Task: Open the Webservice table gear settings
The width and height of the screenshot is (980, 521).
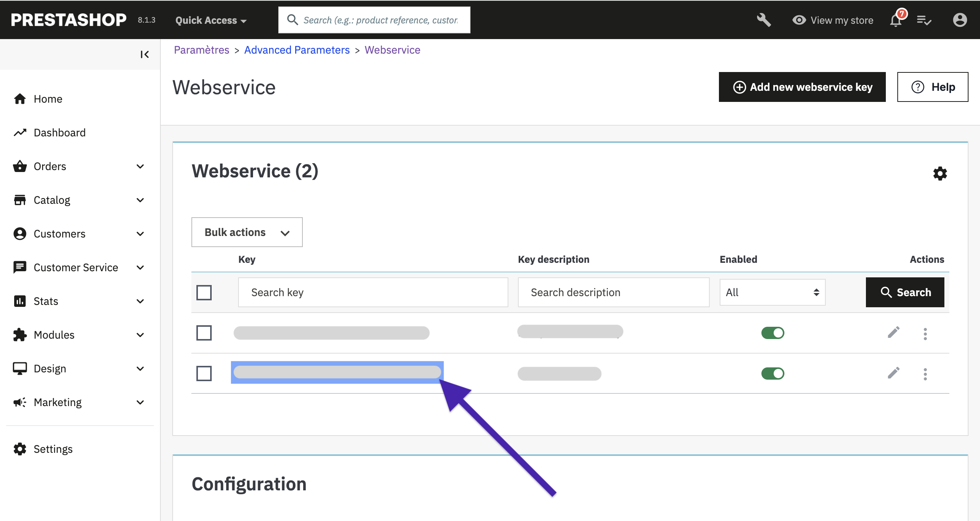Action: point(940,174)
